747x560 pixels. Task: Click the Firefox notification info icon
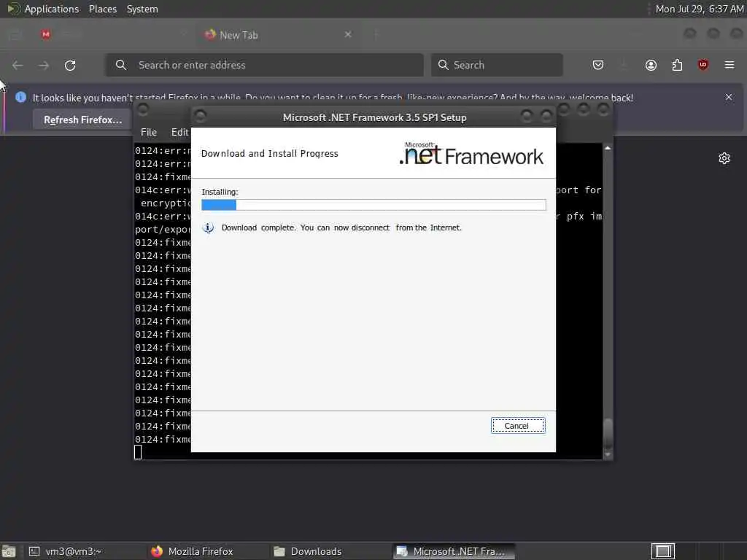click(x=21, y=97)
